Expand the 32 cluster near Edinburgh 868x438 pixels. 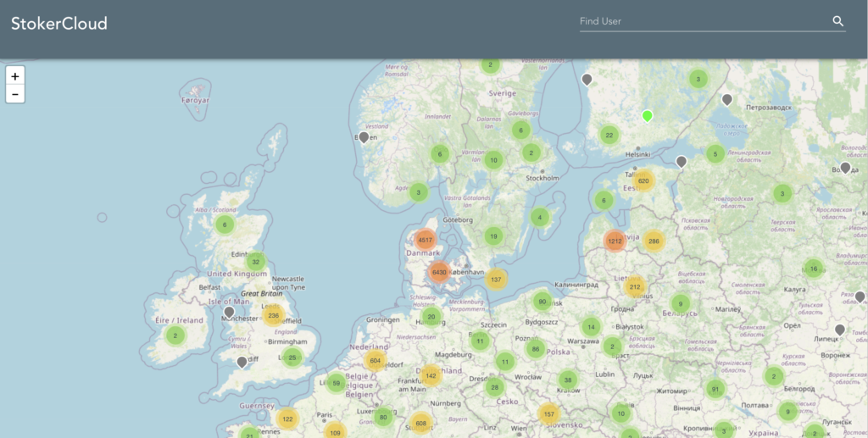(x=255, y=262)
